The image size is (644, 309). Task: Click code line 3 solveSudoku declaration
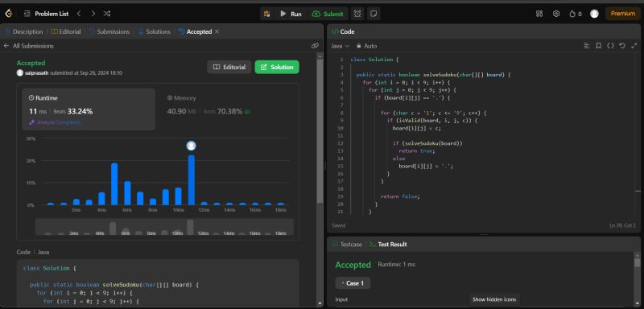(433, 75)
